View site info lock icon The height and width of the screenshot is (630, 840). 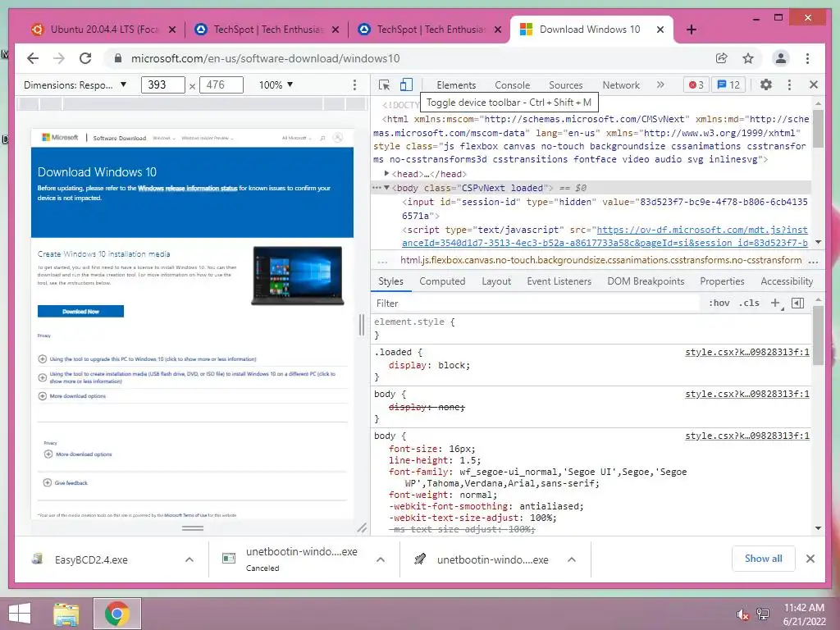coord(118,58)
